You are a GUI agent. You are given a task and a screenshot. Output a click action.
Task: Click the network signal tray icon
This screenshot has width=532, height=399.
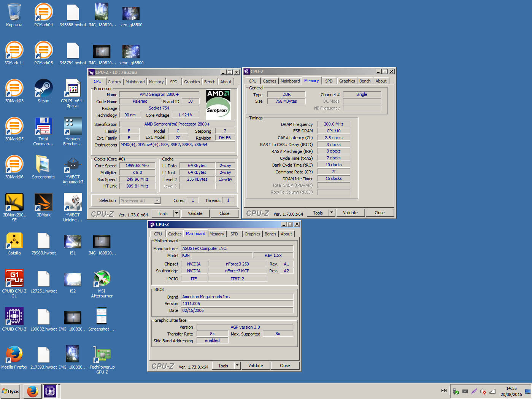pos(492,391)
